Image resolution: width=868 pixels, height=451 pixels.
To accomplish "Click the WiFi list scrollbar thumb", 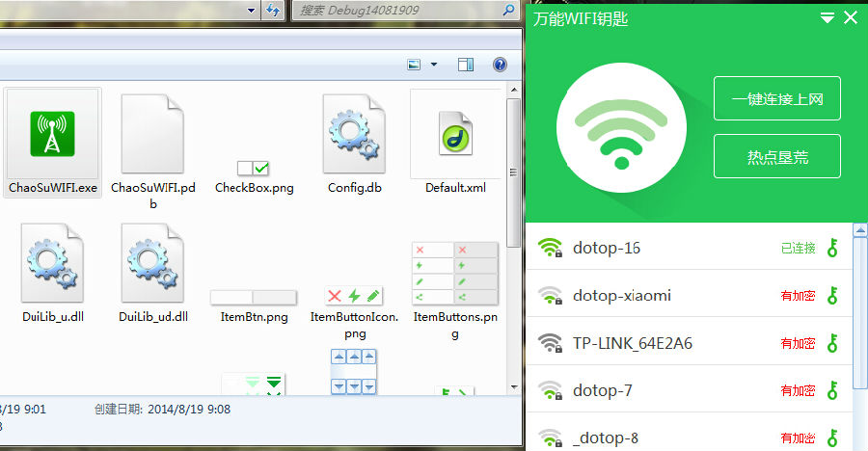I will pos(860,313).
